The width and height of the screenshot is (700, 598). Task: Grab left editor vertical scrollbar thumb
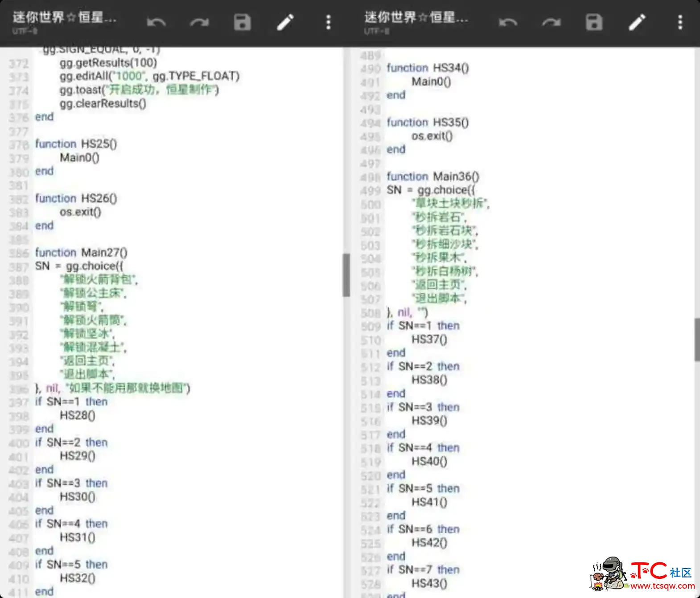click(346, 275)
